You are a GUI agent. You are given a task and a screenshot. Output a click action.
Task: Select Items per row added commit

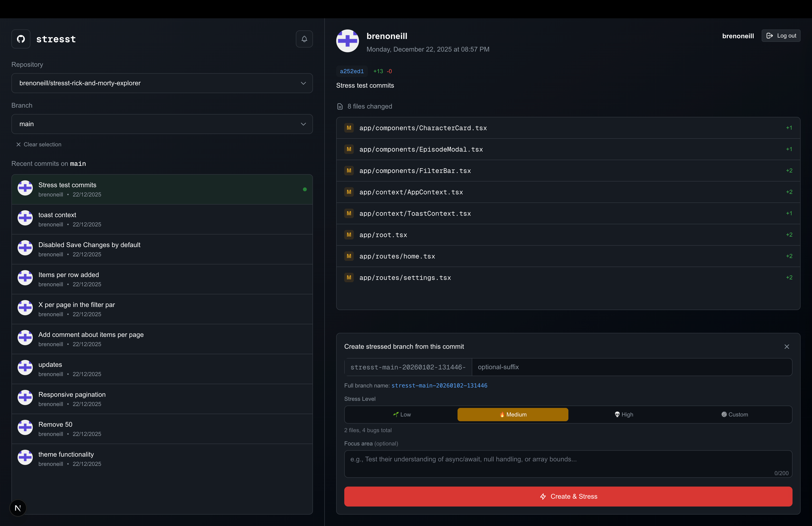click(162, 279)
